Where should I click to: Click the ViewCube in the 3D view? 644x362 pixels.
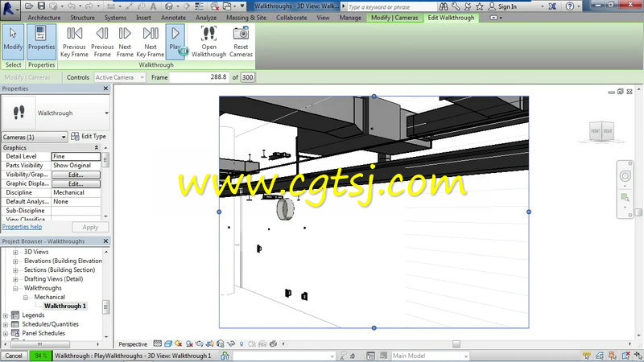[601, 131]
